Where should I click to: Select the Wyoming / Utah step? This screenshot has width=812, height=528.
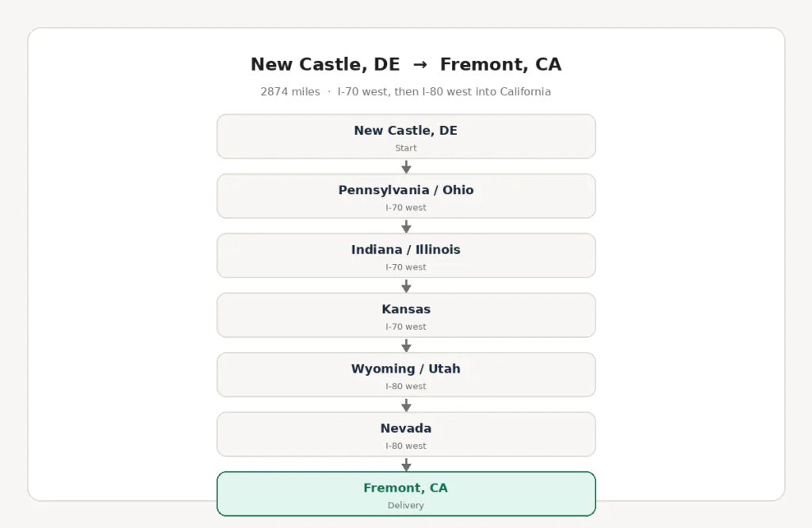pos(406,375)
